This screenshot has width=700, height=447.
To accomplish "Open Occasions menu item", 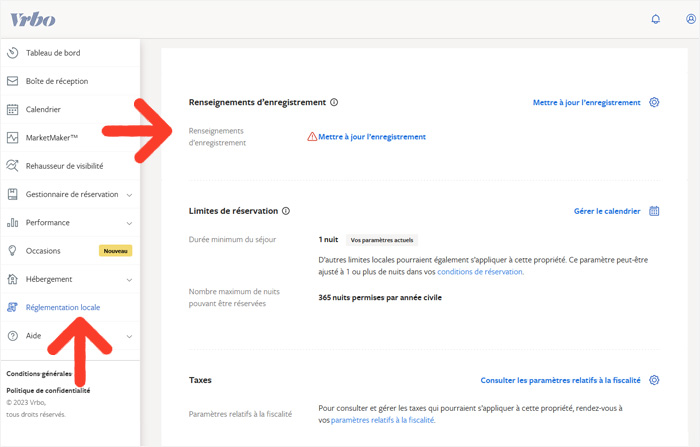I will (x=70, y=251).
